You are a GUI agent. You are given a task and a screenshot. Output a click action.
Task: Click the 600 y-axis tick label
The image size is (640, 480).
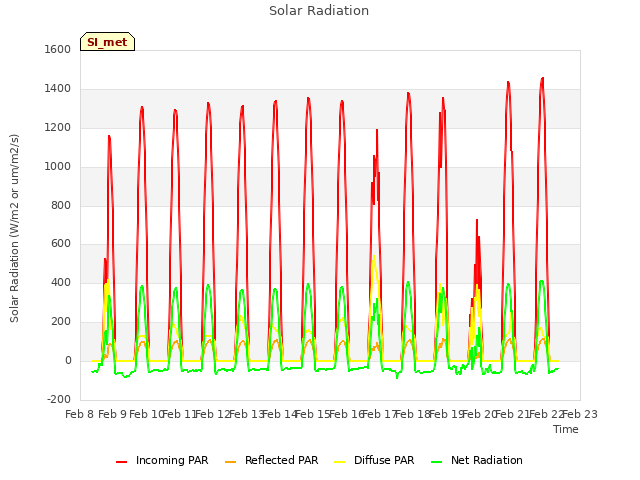(x=61, y=244)
